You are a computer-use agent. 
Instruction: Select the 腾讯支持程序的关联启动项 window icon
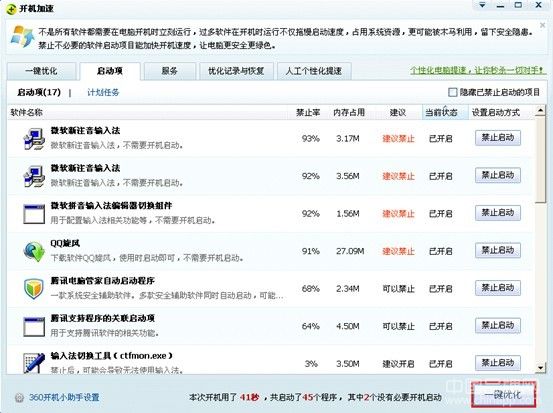pos(34,327)
